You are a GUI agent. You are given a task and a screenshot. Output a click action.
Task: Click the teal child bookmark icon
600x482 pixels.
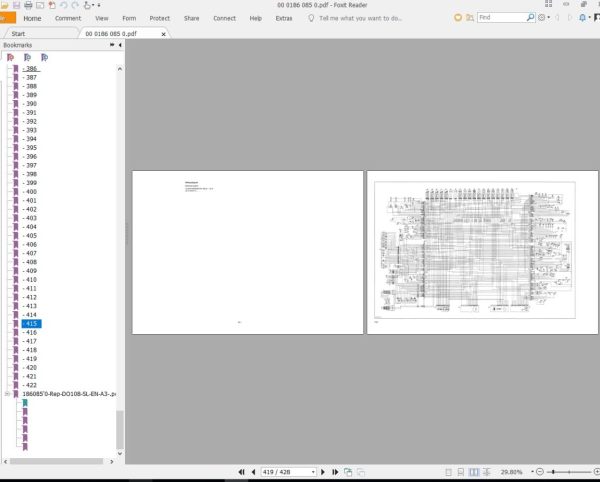25,403
